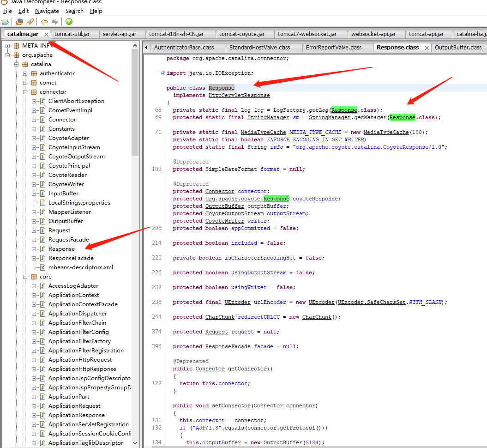The image size is (487, 448).
Task: Follow the MediaTypeCache type link
Action: click(263, 133)
